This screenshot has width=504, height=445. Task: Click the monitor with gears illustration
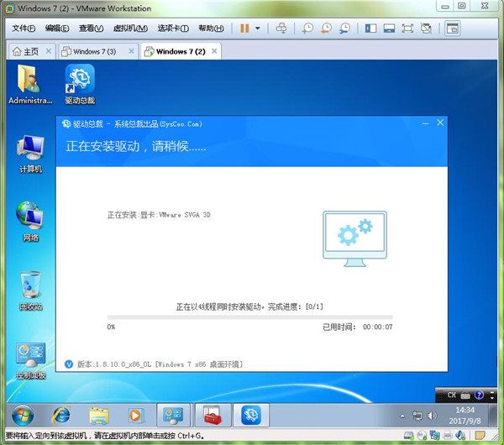tap(354, 238)
